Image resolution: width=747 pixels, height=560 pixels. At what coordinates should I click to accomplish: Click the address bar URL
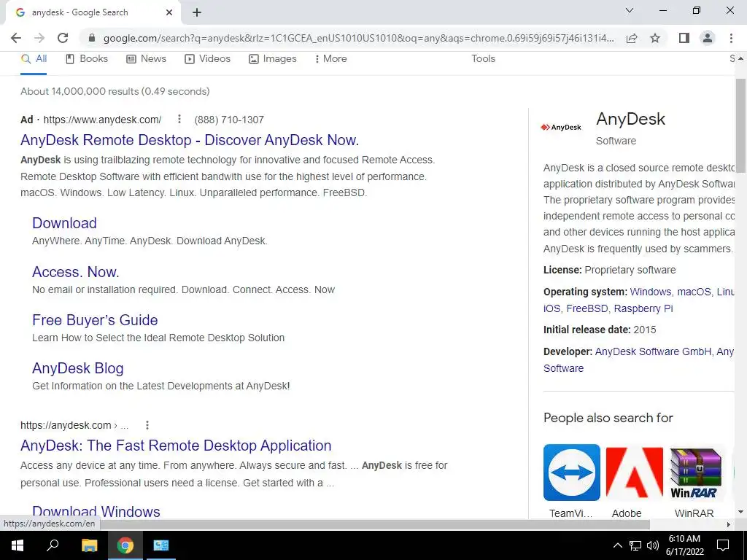pyautogui.click(x=358, y=38)
